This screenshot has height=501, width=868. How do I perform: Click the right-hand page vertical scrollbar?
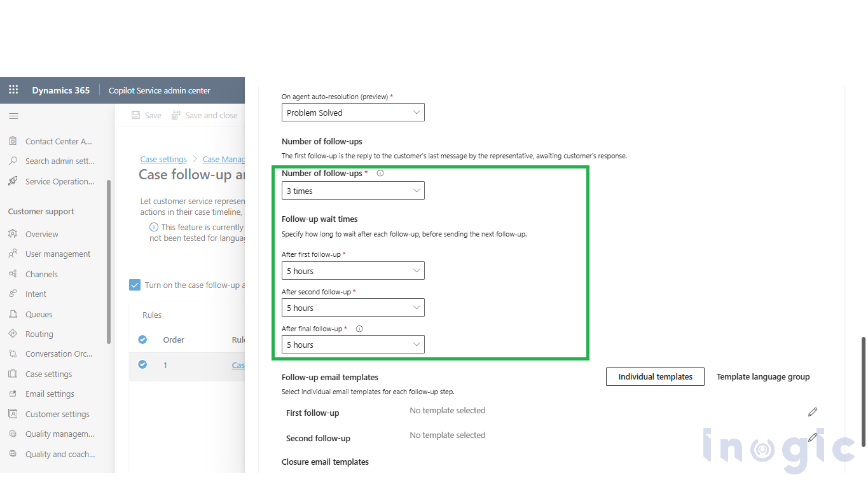click(x=864, y=392)
